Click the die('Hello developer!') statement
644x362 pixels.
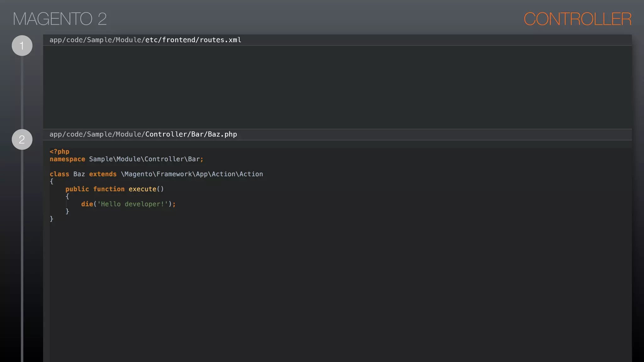[128, 204]
